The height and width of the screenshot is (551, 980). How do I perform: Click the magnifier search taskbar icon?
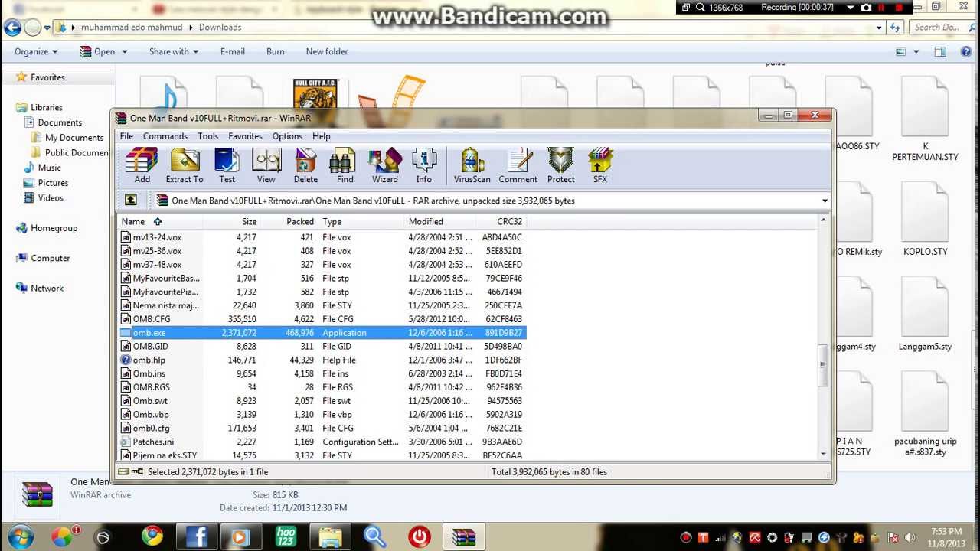(374, 536)
